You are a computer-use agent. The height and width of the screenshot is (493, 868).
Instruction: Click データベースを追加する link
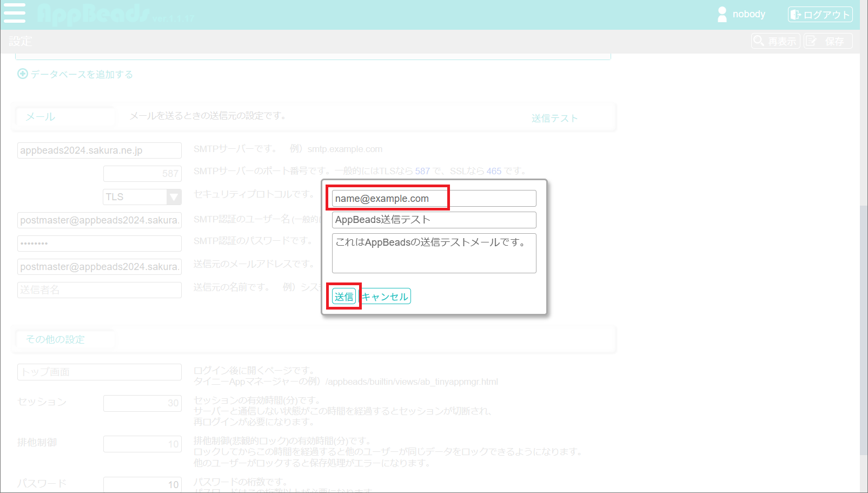point(82,75)
